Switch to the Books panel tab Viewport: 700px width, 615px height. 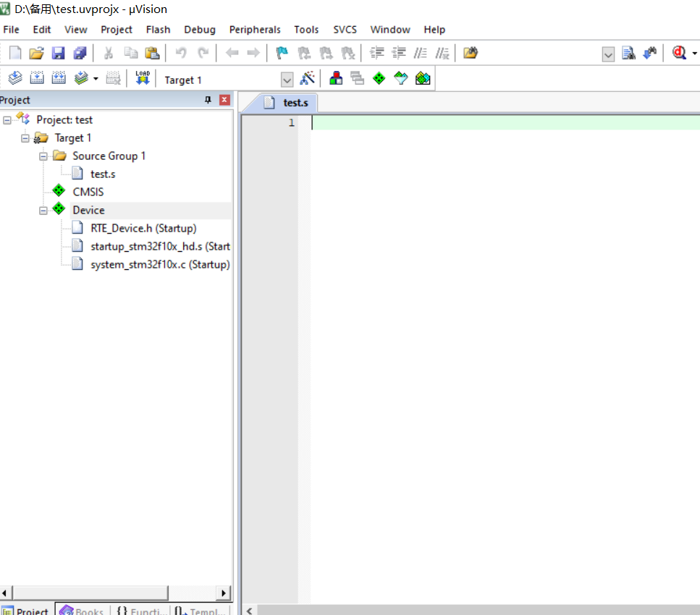[82, 610]
